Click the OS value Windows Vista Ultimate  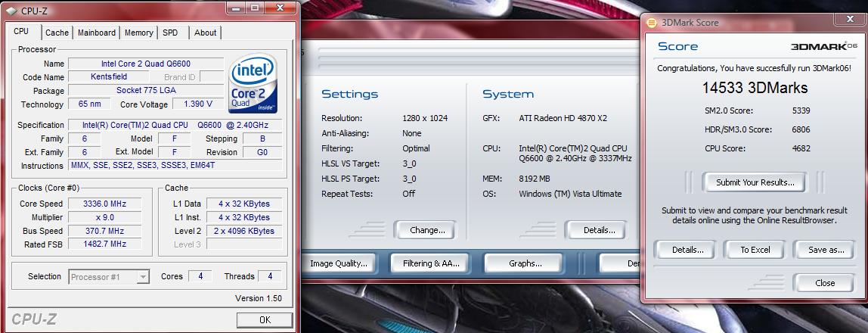coord(570,194)
